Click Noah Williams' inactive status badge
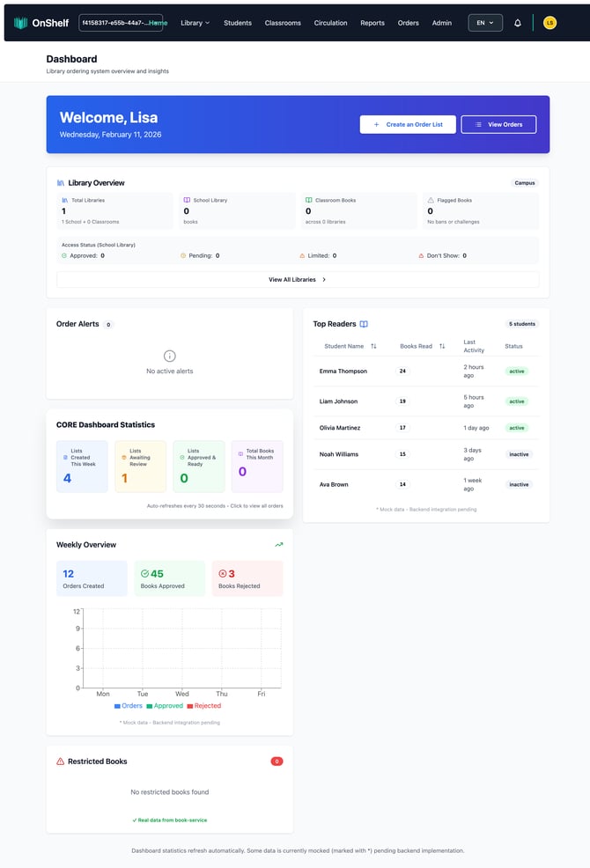The image size is (590, 868). click(x=519, y=454)
